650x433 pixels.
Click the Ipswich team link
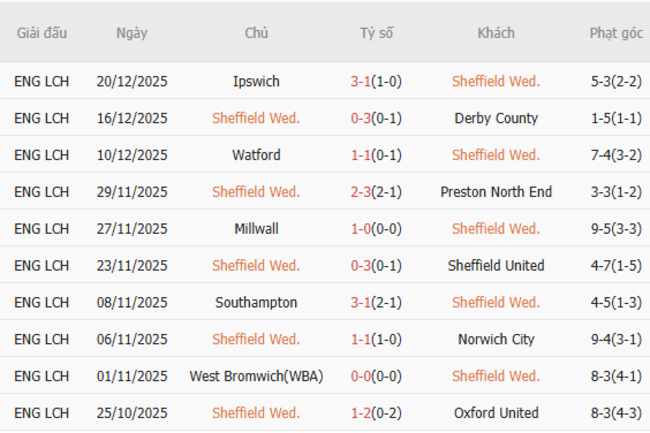[x=256, y=81]
